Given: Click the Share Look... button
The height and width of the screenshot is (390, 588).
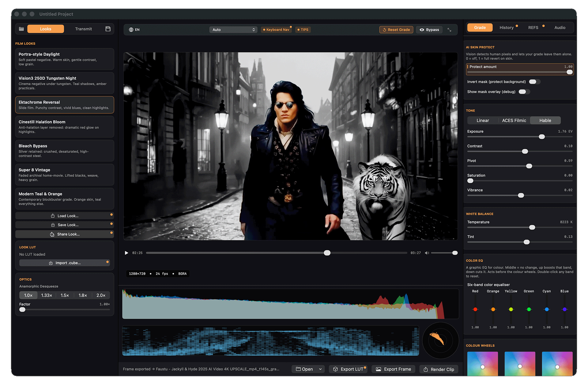Looking at the screenshot, I should (x=65, y=234).
